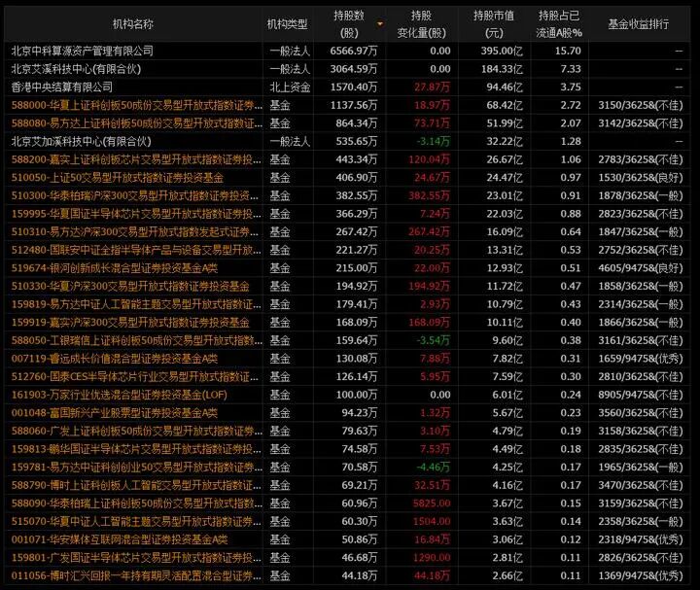The image size is (700, 590).
Task: Select row 北京中科算源资产管理有限公司
Action: (x=347, y=51)
